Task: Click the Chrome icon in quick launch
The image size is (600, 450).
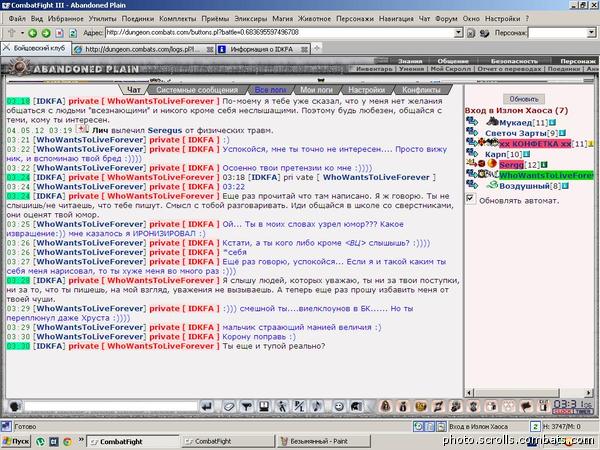Action: point(67,441)
